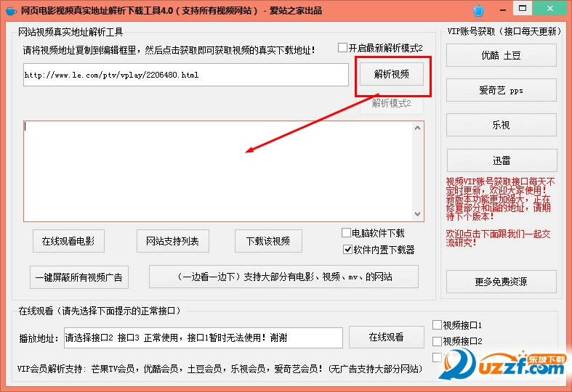Click the blue shirt skin icon

(x=479, y=11)
